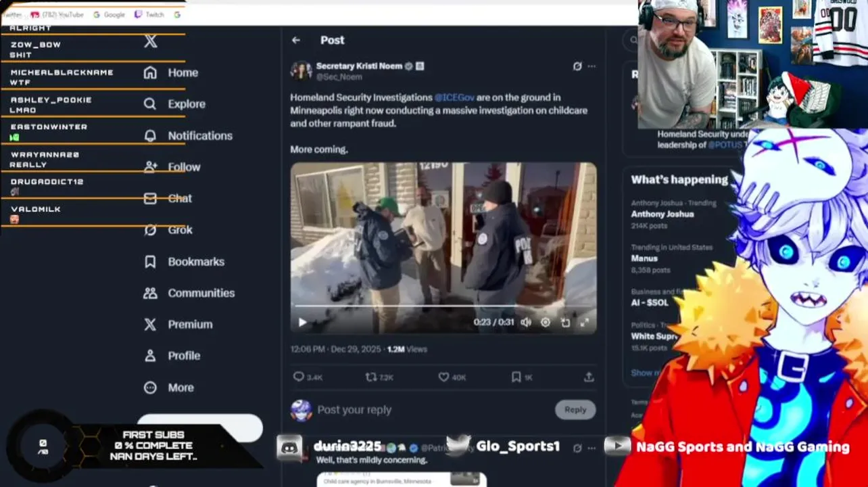Click the Follow person icon

click(150, 167)
